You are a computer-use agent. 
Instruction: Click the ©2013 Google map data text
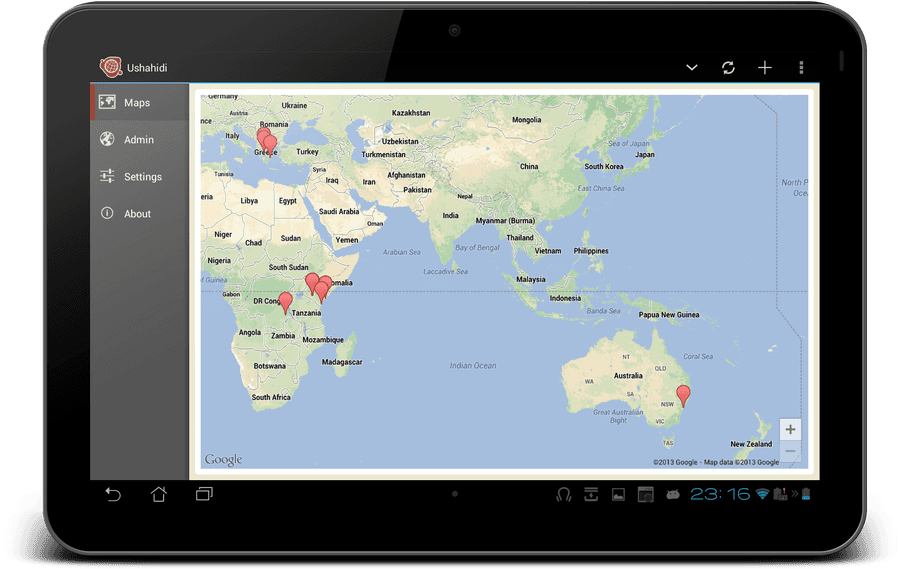coord(716,462)
